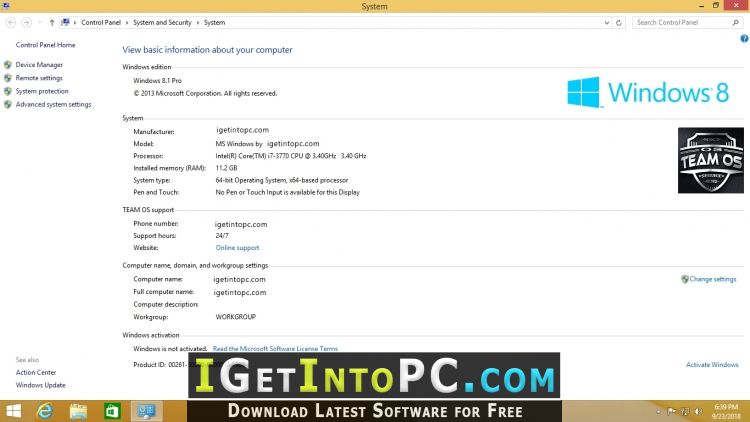Select the System window taskbar button
The height and width of the screenshot is (422, 750).
coord(146,411)
